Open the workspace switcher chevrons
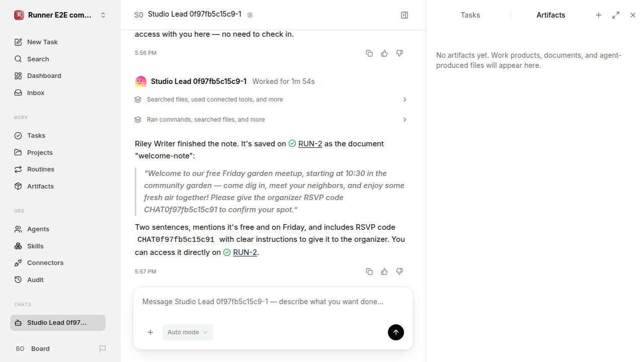 tap(103, 15)
